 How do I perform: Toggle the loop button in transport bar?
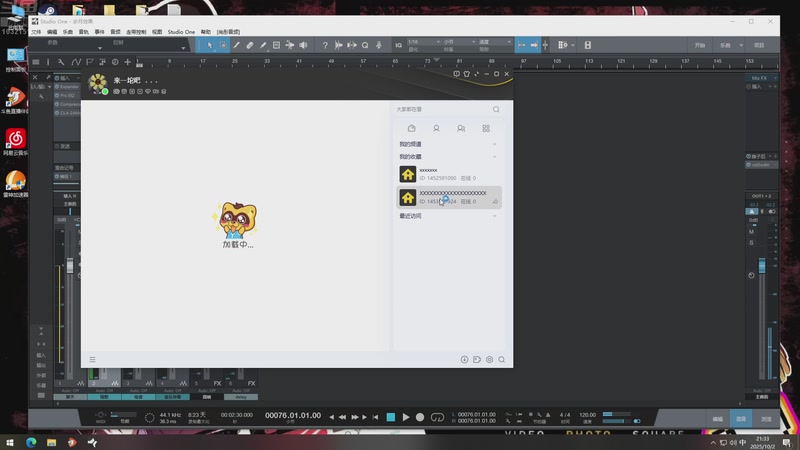437,417
